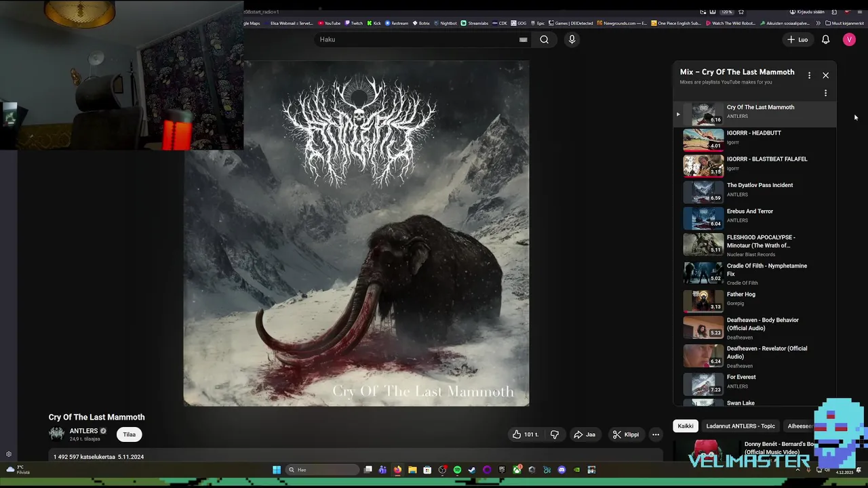
Task: Open the on-screen keyboard in search box
Action: [x=523, y=39]
